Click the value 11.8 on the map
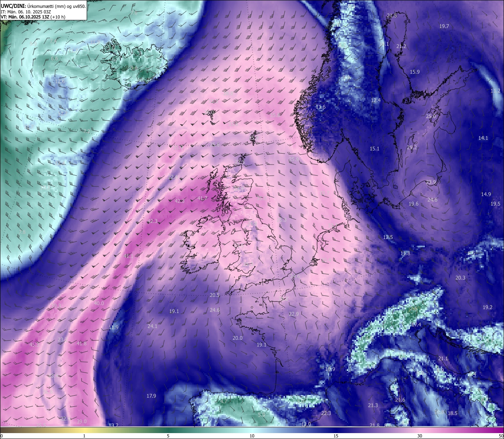The width and height of the screenshot is (504, 439). (405, 253)
